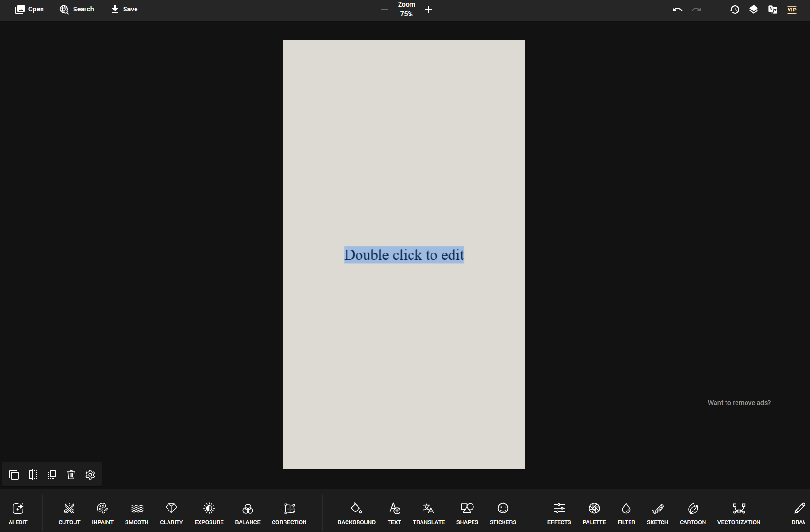The height and width of the screenshot is (532, 810).
Task: Save the image with Save button
Action: click(x=124, y=10)
